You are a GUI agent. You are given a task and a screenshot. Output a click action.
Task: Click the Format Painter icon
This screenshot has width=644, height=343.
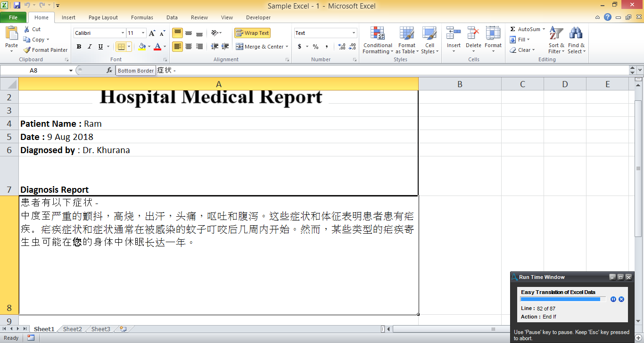27,50
